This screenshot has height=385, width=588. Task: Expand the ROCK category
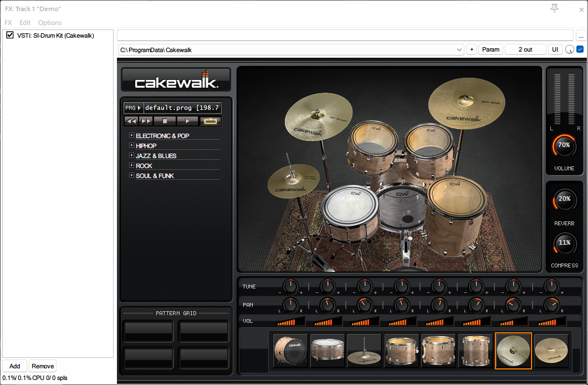(131, 165)
